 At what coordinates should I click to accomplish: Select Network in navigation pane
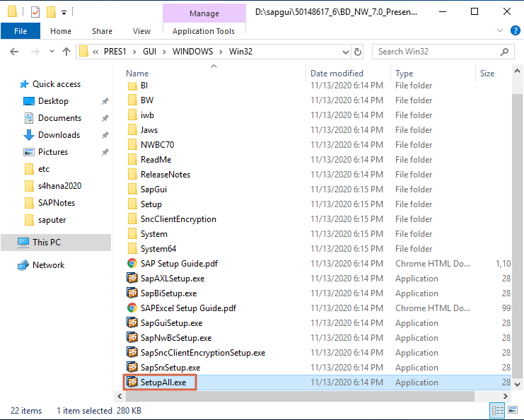coord(48,265)
